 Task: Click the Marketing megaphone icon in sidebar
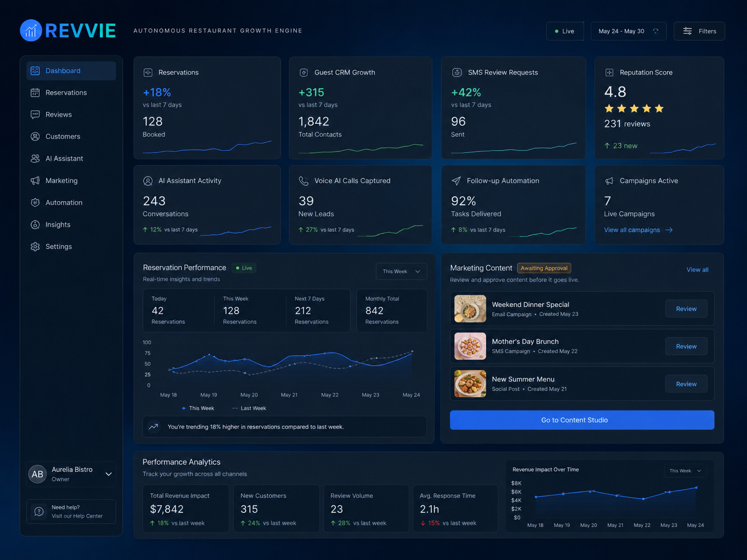(x=35, y=180)
